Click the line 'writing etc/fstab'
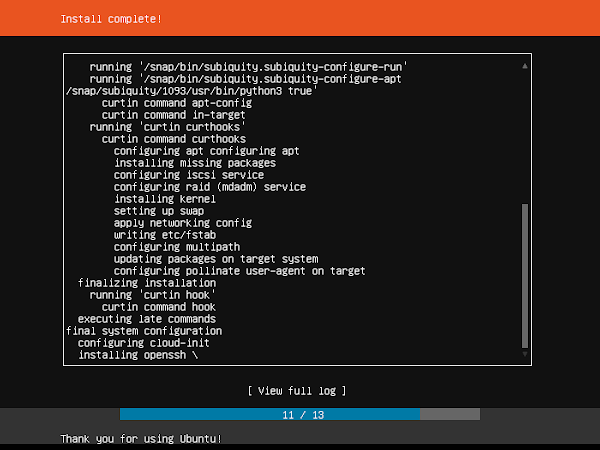600x450 pixels. [x=165, y=235]
